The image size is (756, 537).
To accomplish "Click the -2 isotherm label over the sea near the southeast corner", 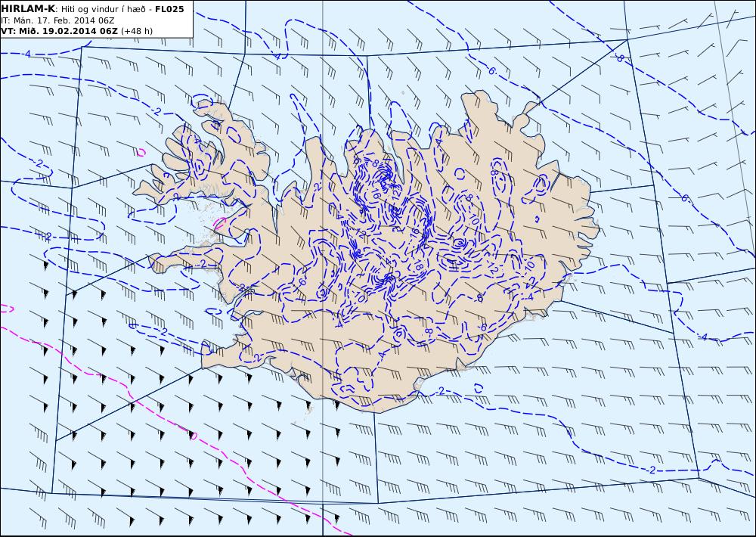I will pos(652,470).
